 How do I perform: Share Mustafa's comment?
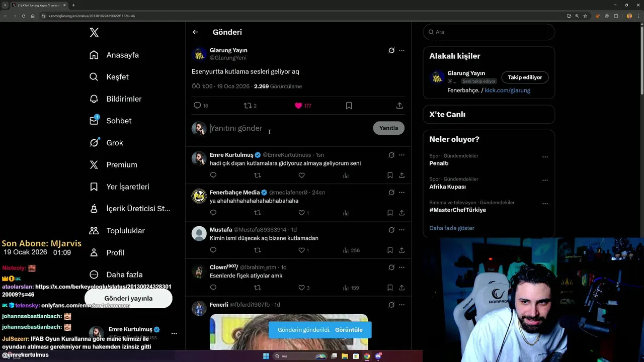401,250
